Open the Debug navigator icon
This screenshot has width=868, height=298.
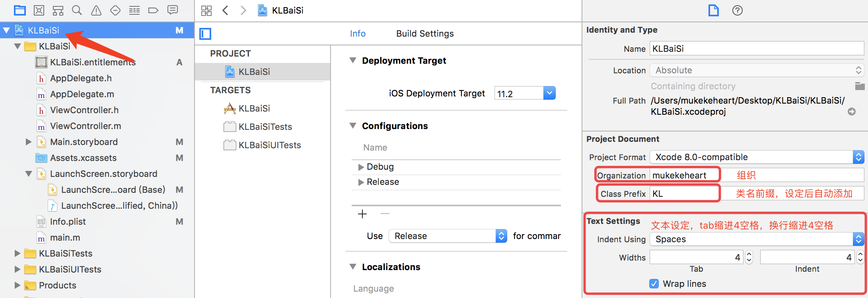coord(134,10)
